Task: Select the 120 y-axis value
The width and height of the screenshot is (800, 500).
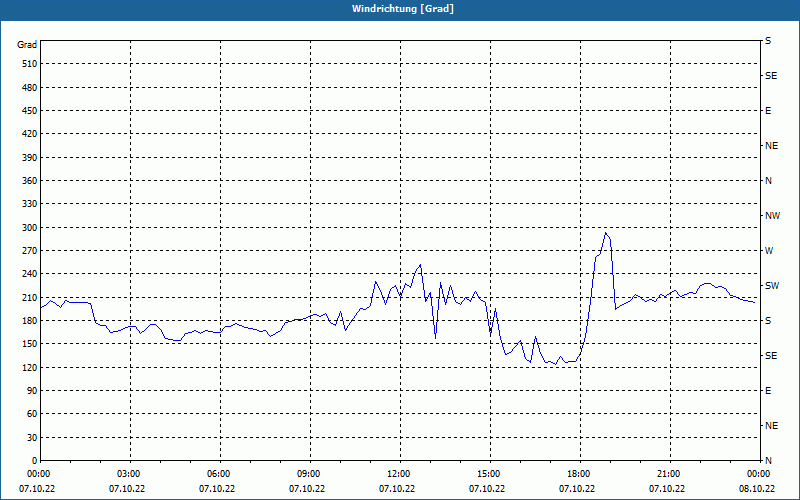Action: point(30,367)
